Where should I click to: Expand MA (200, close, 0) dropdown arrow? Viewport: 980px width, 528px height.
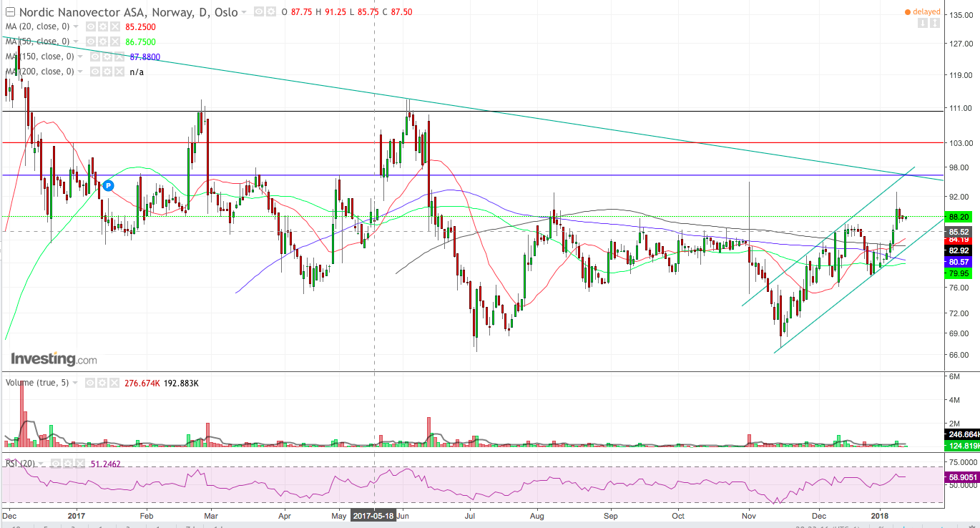click(x=80, y=72)
